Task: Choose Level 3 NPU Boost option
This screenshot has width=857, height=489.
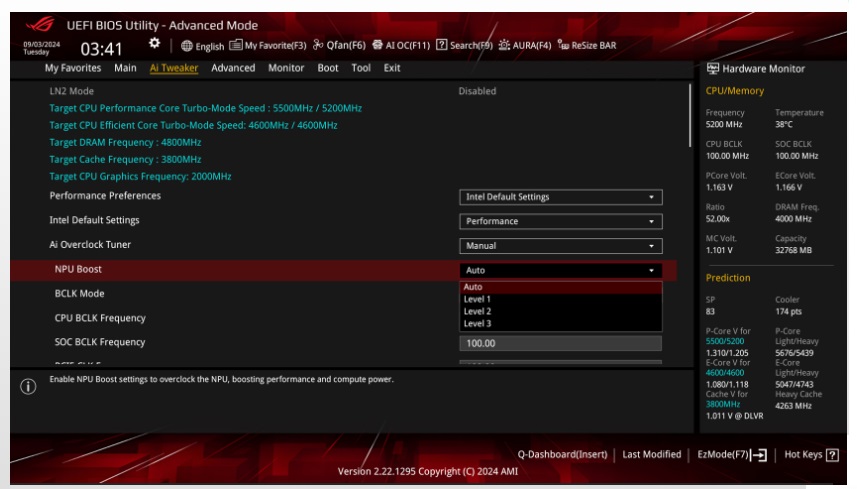Action: (x=477, y=323)
